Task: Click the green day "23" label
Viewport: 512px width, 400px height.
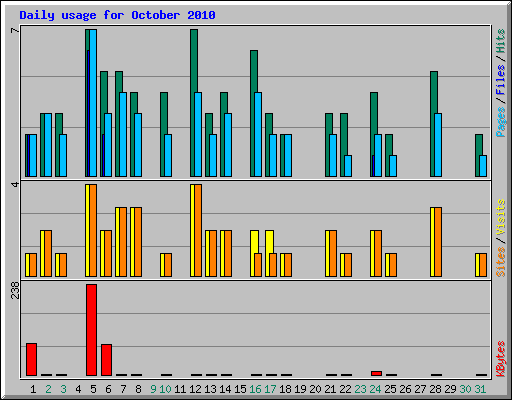Action: coord(360,389)
